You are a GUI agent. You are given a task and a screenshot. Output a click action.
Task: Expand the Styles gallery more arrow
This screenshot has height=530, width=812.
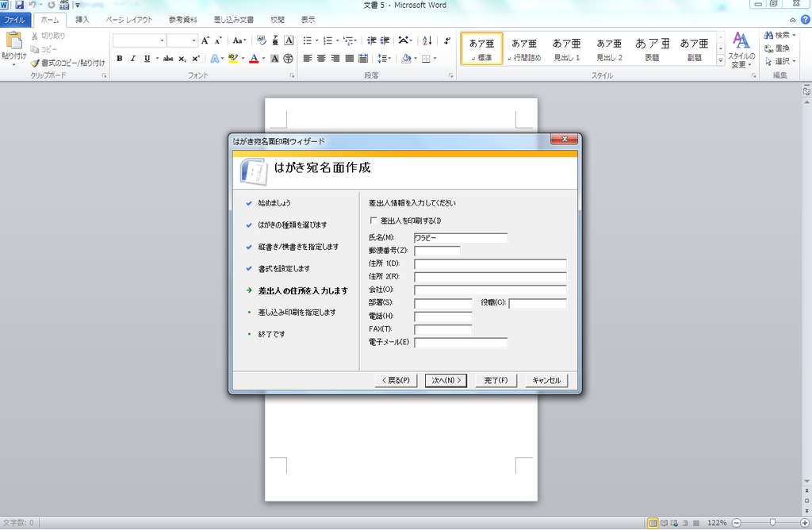coord(720,60)
